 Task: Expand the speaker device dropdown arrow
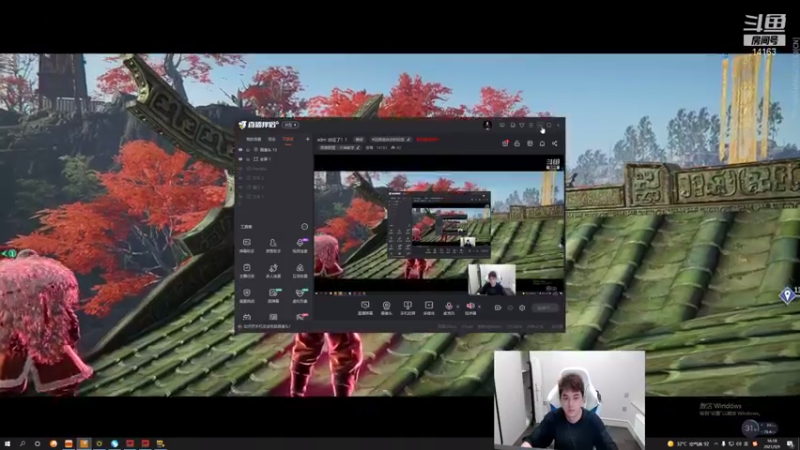tap(479, 307)
